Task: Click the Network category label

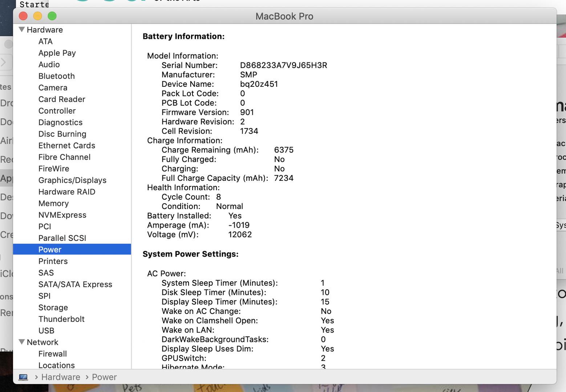Action: point(43,342)
